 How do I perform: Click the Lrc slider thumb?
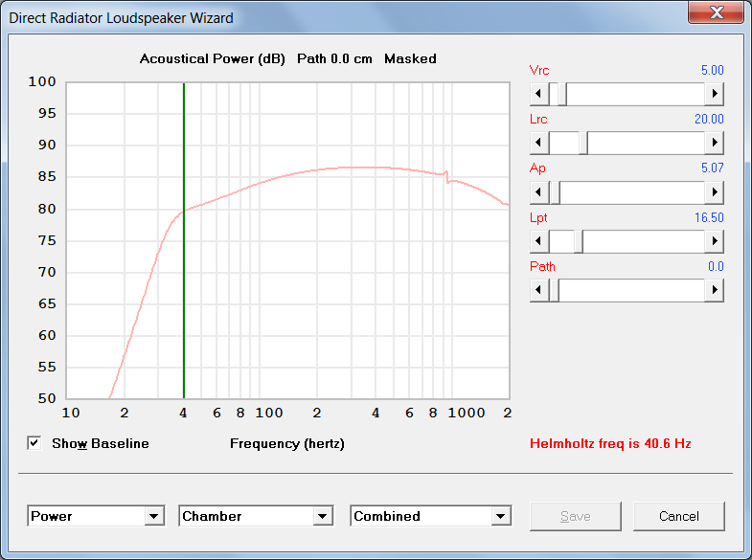[x=583, y=143]
